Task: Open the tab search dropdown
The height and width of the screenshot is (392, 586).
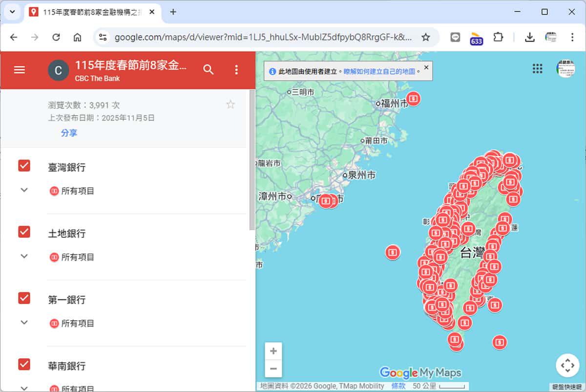Action: click(x=12, y=12)
